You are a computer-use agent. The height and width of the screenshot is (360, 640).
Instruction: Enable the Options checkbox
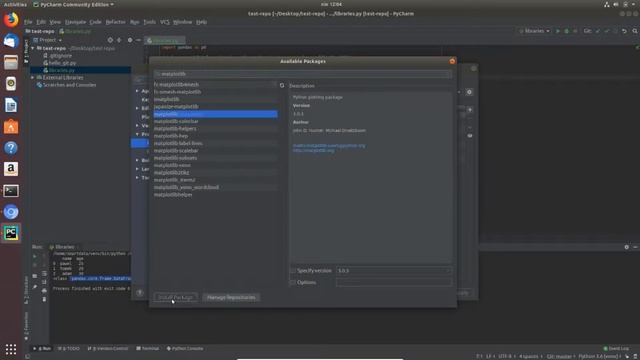pos(293,282)
